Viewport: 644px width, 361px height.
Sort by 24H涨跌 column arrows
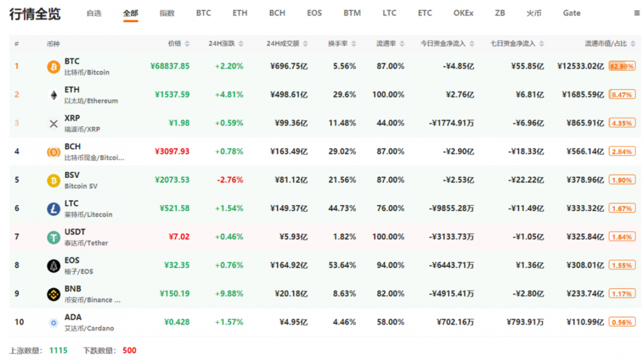241,43
